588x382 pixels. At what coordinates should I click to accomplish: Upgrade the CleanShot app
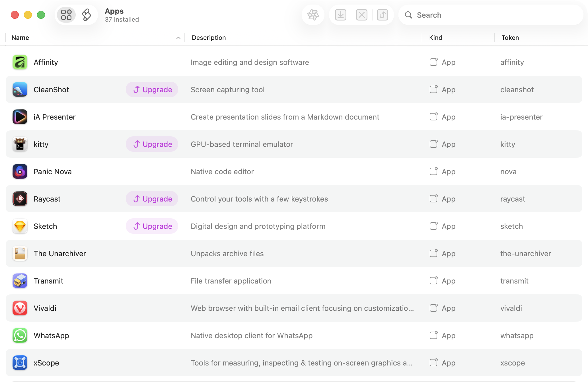(x=152, y=90)
